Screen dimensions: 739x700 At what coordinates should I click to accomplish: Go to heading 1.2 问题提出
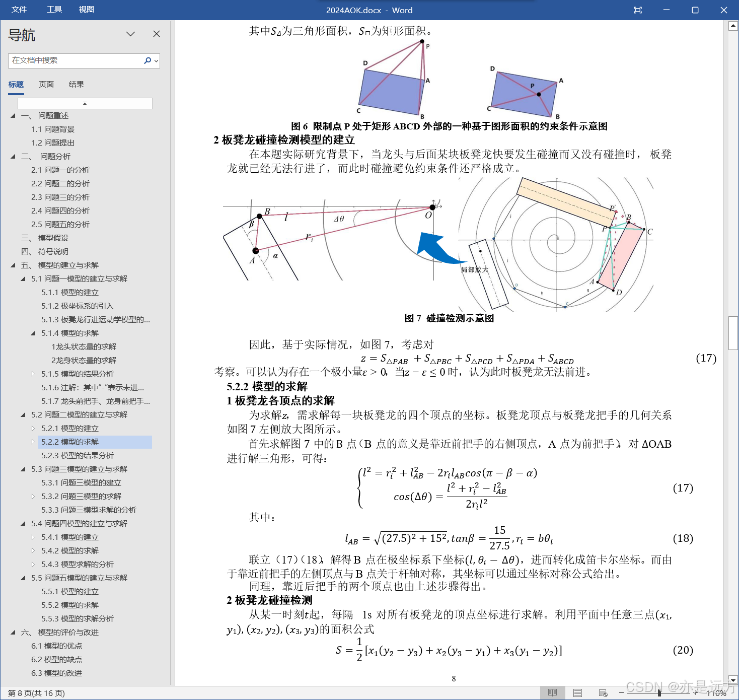click(x=53, y=143)
